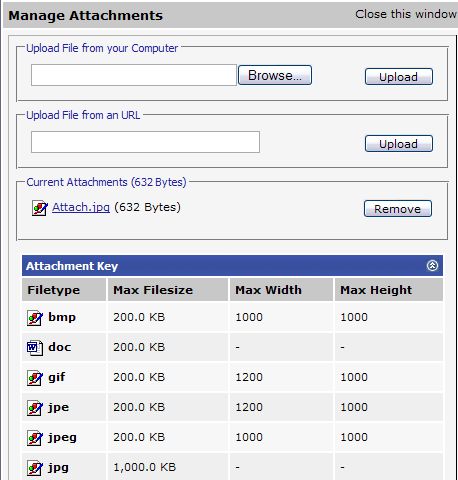
Task: Click Browse to choose a local file
Action: pos(275,75)
